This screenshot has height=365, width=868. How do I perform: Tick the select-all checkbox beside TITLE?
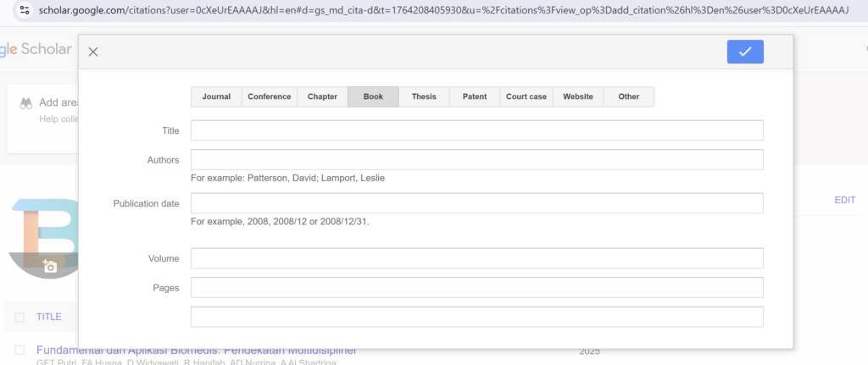point(19,317)
